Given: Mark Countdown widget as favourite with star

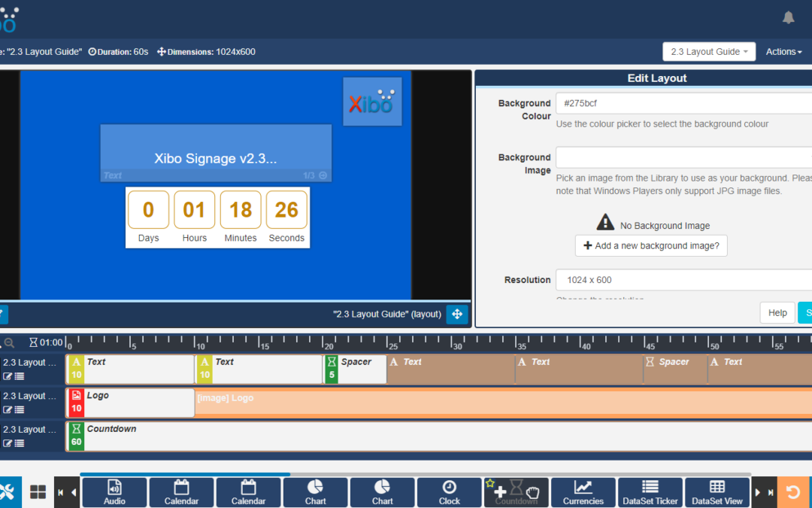Looking at the screenshot, I should tap(490, 483).
